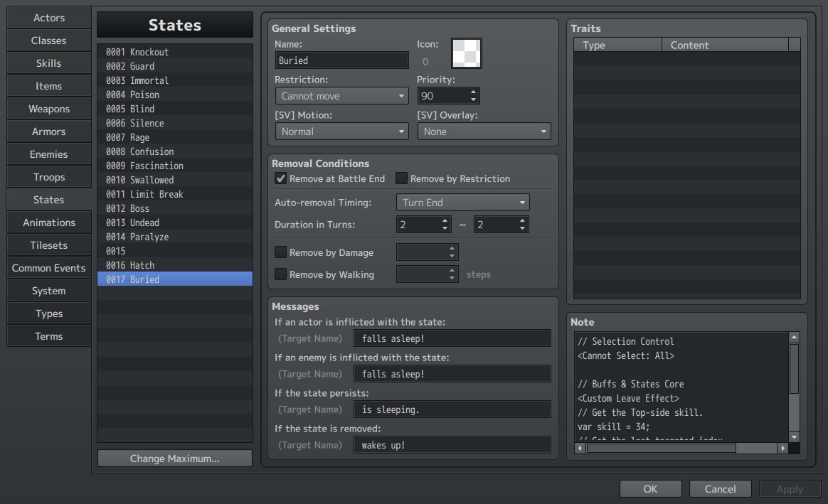Uncheck Remove at Battle End
Viewport: 828px width, 504px height.
coord(280,178)
